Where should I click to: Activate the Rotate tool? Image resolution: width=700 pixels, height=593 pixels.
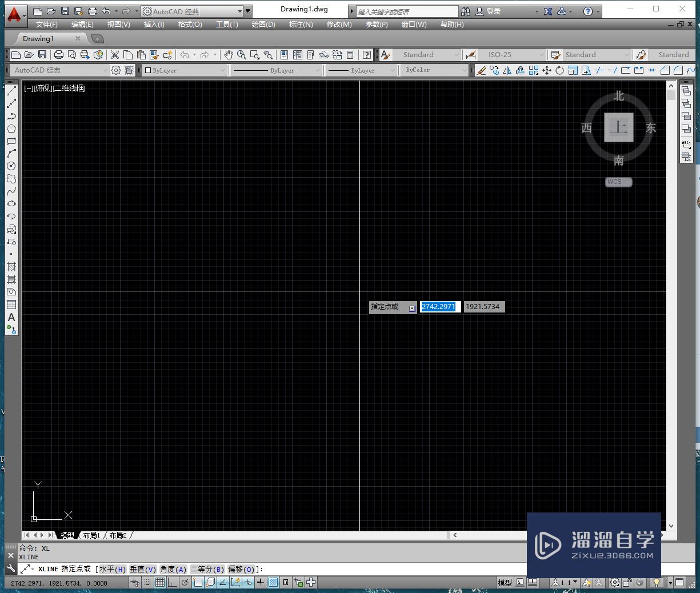559,70
